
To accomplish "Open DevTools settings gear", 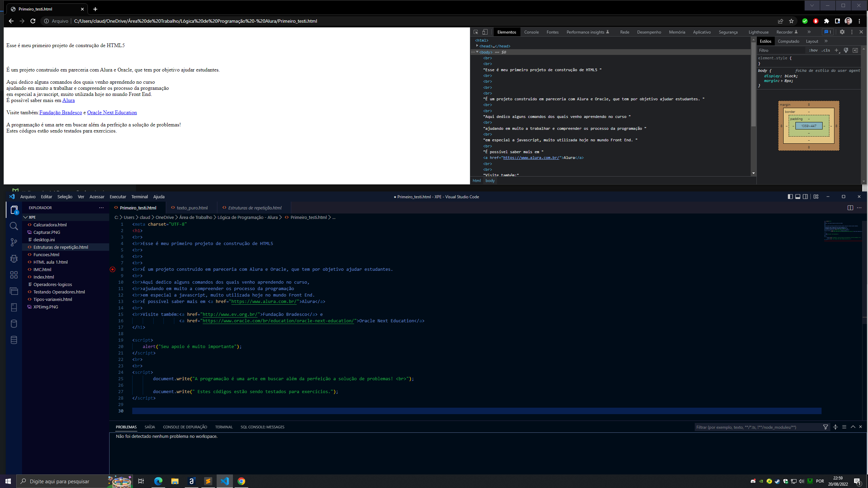I will tap(842, 32).
